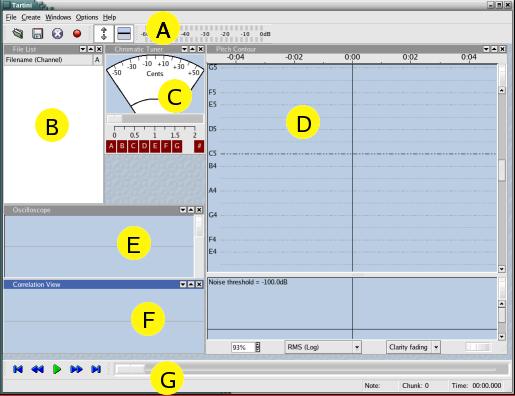The image size is (515, 396).
Task: Jump to beginning with skip-back button
Action: point(18,369)
